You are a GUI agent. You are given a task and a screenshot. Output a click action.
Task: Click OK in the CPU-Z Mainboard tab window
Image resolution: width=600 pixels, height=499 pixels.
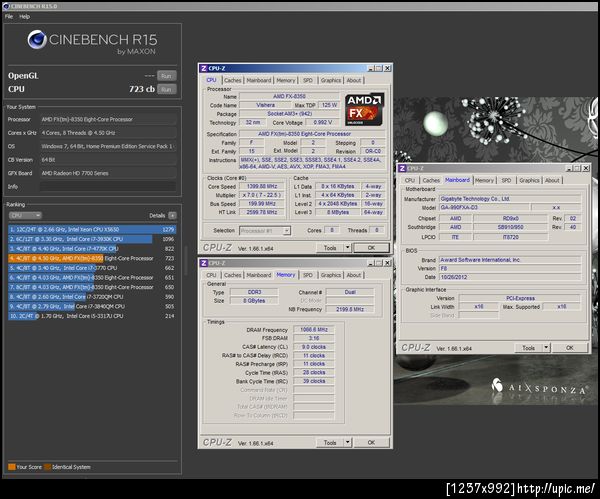[x=570, y=347]
